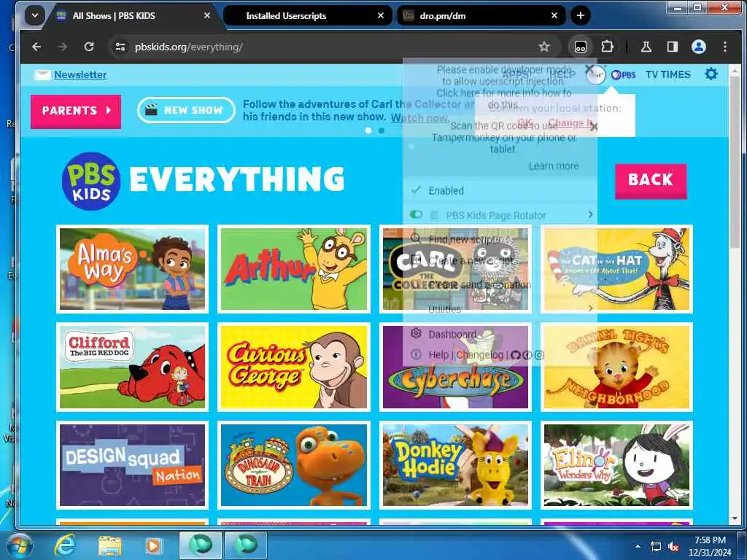Open the tab search dropdown

point(35,15)
